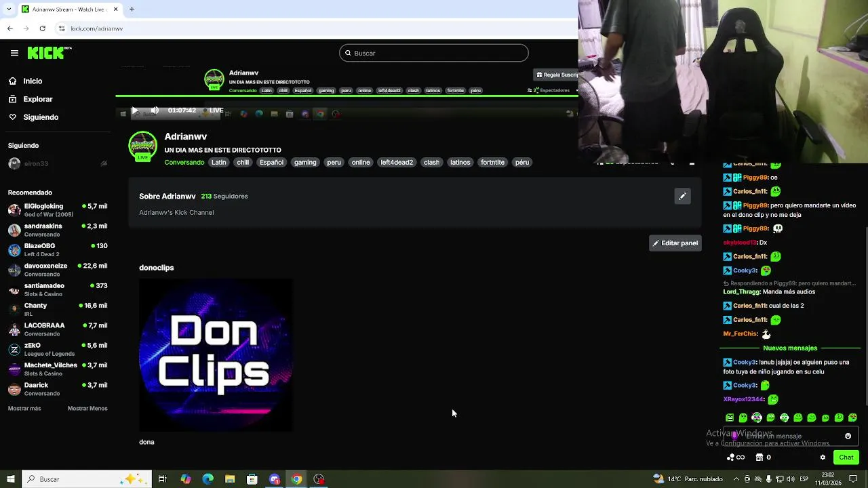Switch to Chrome in the taskbar
The image size is (868, 488).
coord(296,479)
